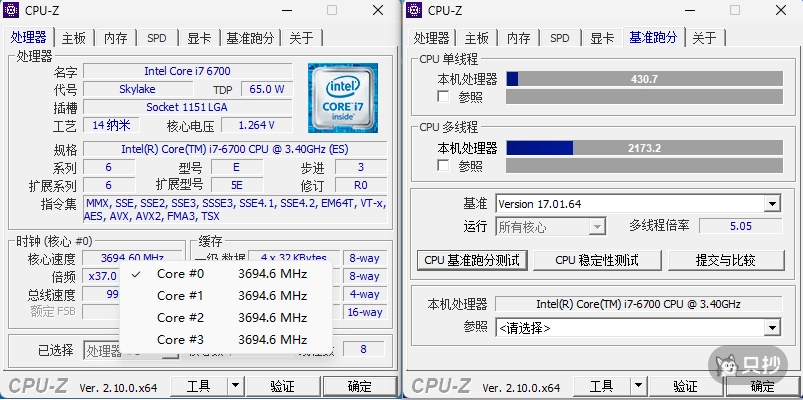803x400 pixels.
Task: Switch to SPD tab in right window
Action: (560, 38)
